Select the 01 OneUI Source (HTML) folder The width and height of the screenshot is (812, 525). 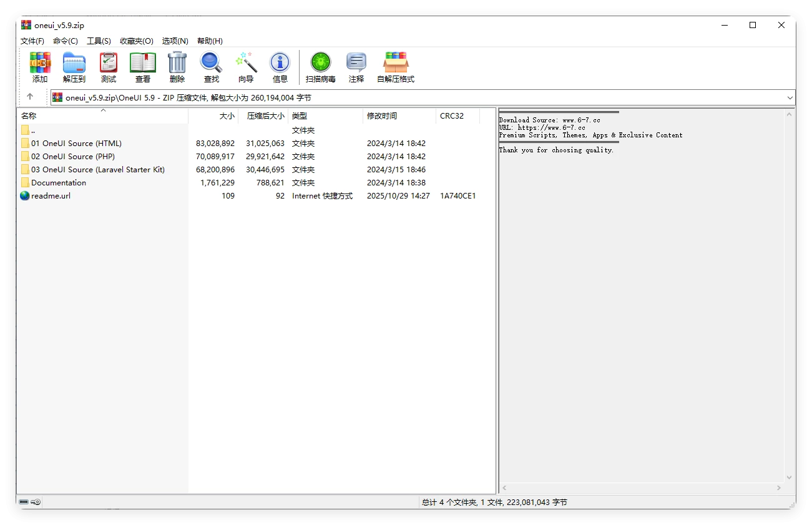76,144
